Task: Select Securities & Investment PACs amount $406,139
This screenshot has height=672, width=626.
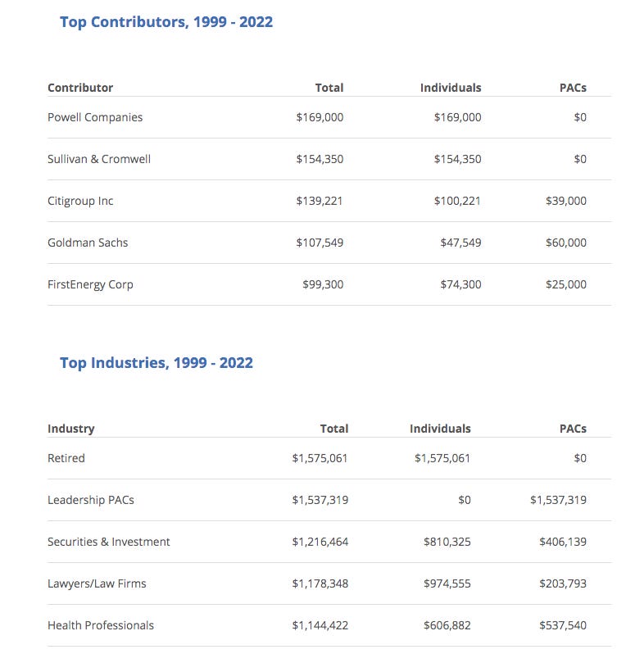Action: tap(563, 542)
